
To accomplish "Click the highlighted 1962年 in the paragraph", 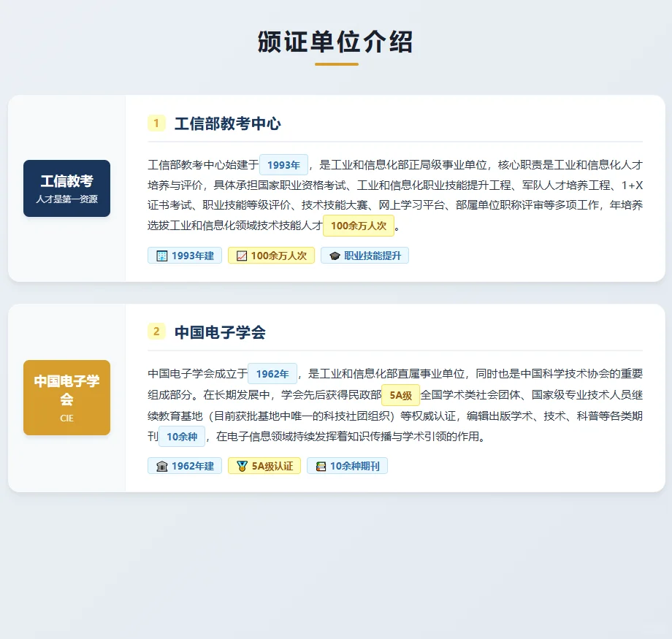I will coord(272,374).
